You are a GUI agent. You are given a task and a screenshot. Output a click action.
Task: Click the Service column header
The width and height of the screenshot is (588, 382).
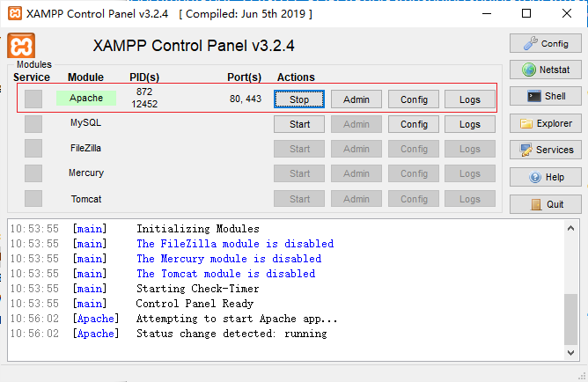[x=32, y=77]
